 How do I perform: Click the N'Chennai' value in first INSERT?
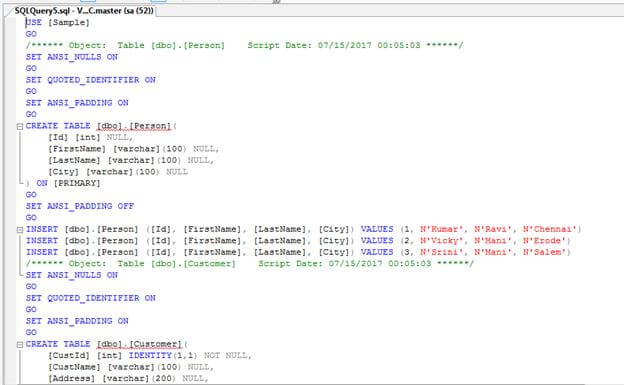pos(550,229)
